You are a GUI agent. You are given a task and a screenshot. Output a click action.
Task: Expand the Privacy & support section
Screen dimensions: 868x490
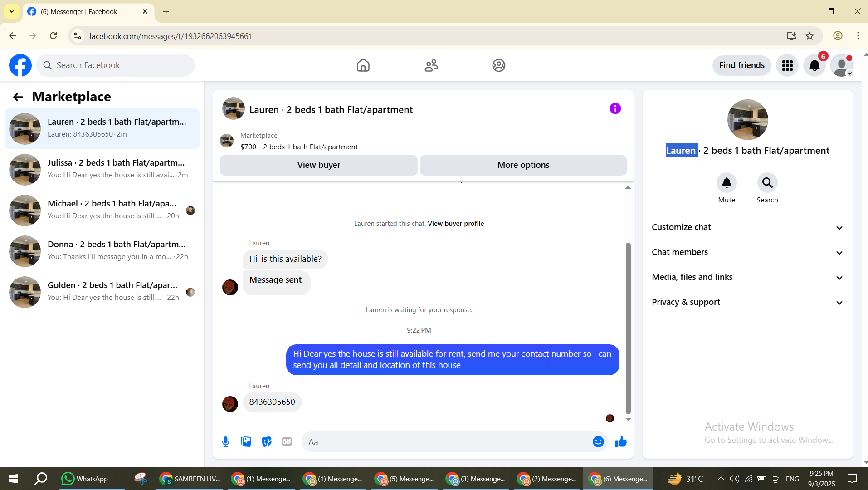pos(747,302)
